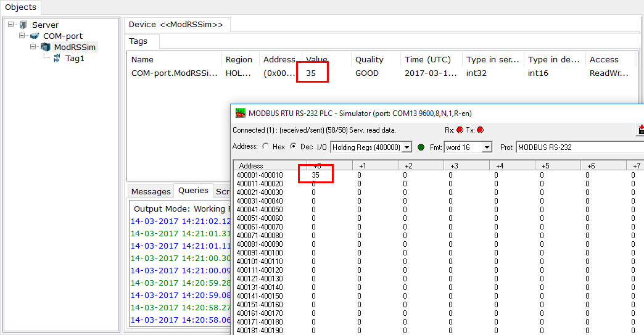Image resolution: width=644 pixels, height=335 pixels.
Task: Click register value 35 in simulator grid
Action: tap(315, 175)
